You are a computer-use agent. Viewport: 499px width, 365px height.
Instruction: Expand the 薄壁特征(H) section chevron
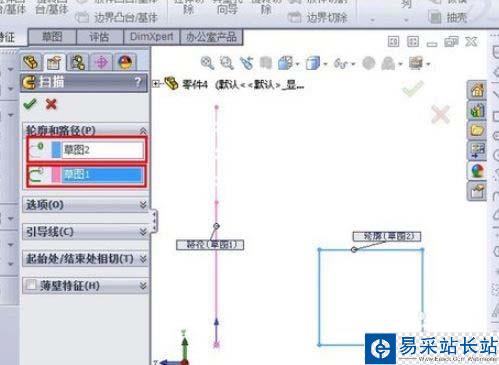click(143, 285)
